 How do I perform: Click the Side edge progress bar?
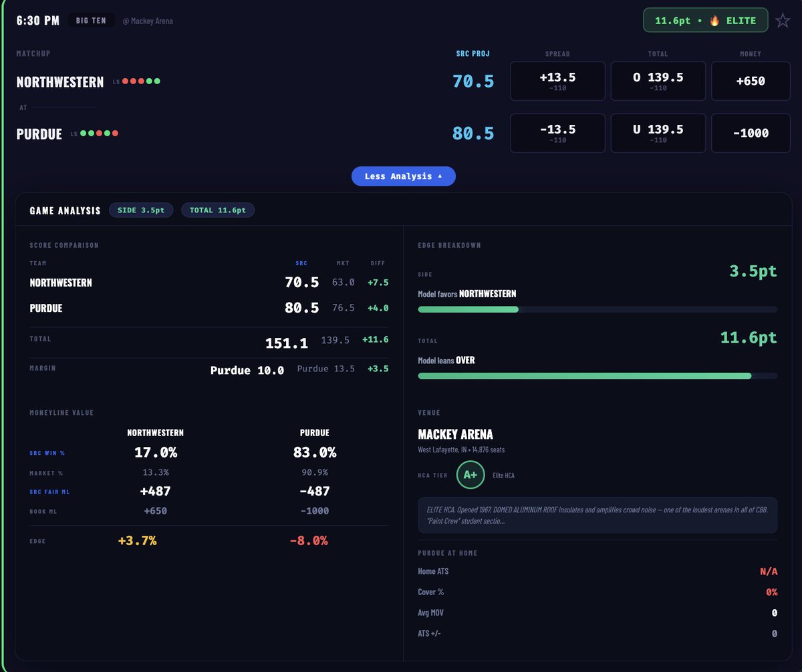pyautogui.click(x=597, y=309)
